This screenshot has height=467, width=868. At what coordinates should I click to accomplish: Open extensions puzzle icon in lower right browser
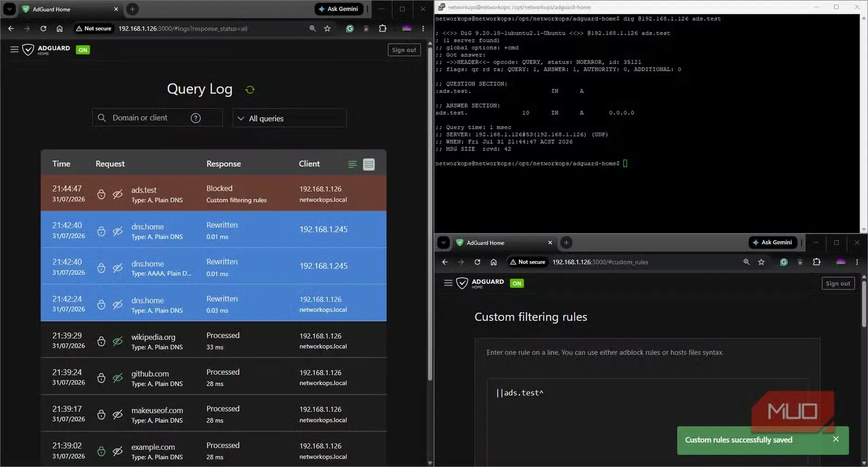click(x=816, y=262)
